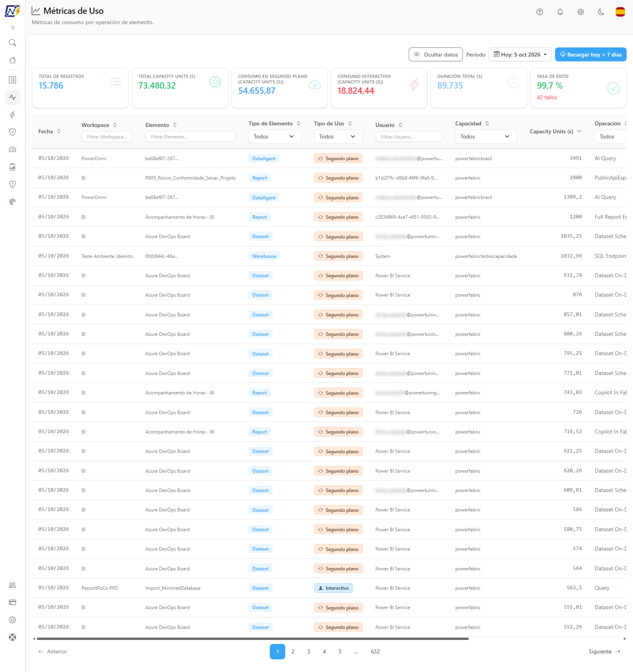This screenshot has width=633, height=672.
Task: Go to page 3
Action: point(309,651)
